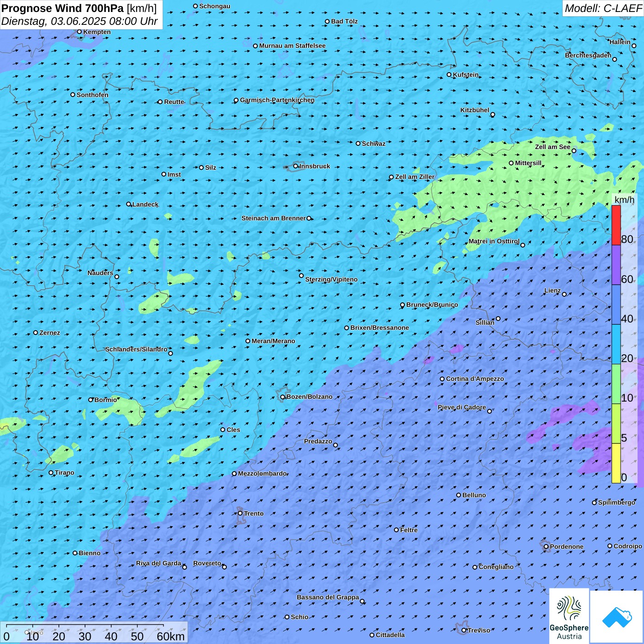Click the Meran/Merano city marker

[x=248, y=341]
